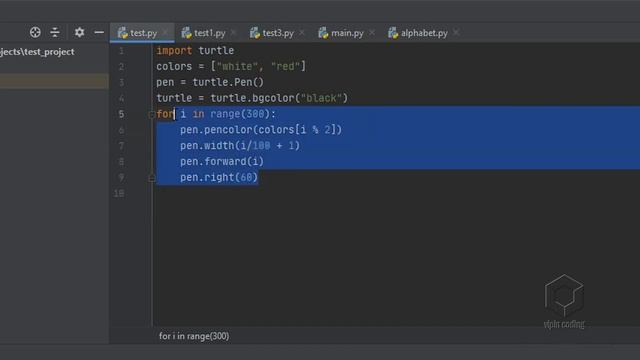The width and height of the screenshot is (640, 360).
Task: Select the highlighted row in project panel
Action: coord(54,81)
